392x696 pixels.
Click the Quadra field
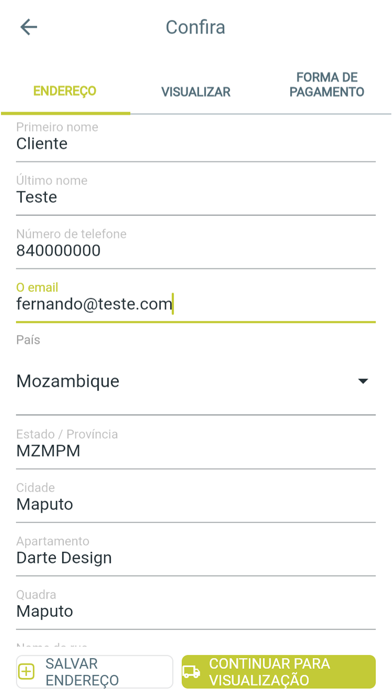point(196,609)
